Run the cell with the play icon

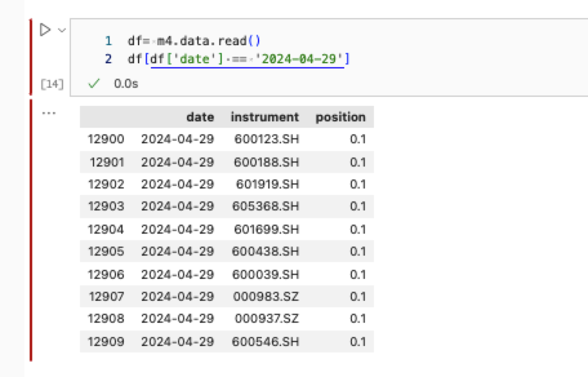pyautogui.click(x=44, y=30)
